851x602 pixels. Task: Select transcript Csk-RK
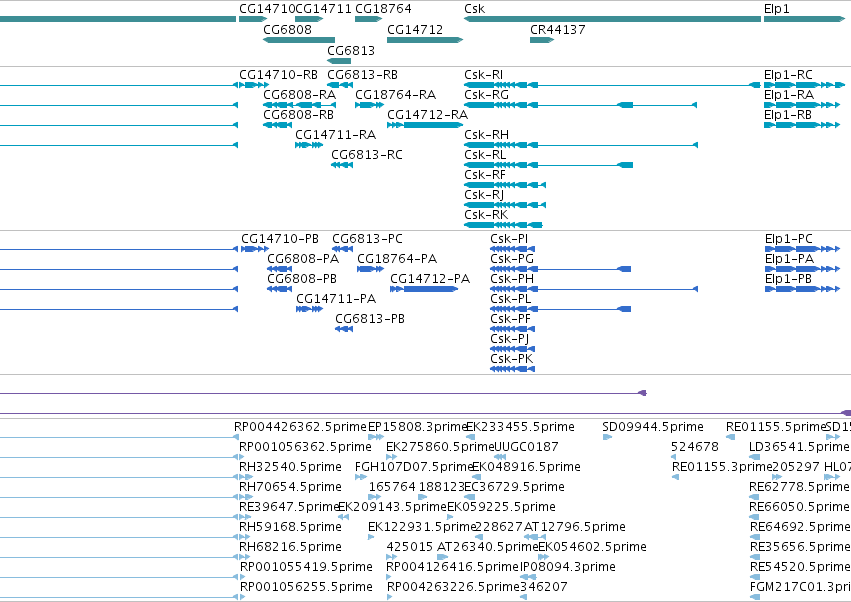(503, 225)
